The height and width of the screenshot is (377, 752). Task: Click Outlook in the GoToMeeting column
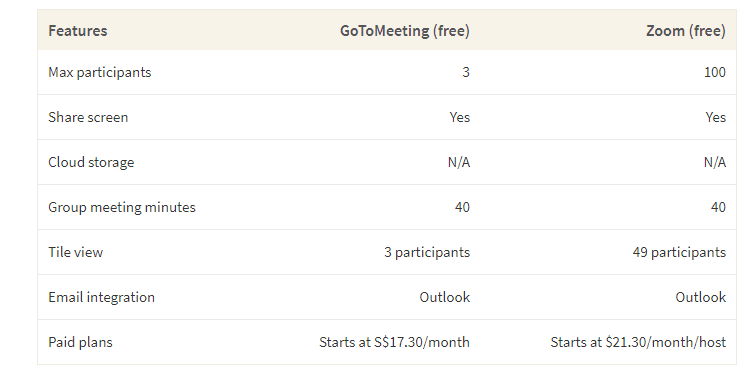(445, 297)
